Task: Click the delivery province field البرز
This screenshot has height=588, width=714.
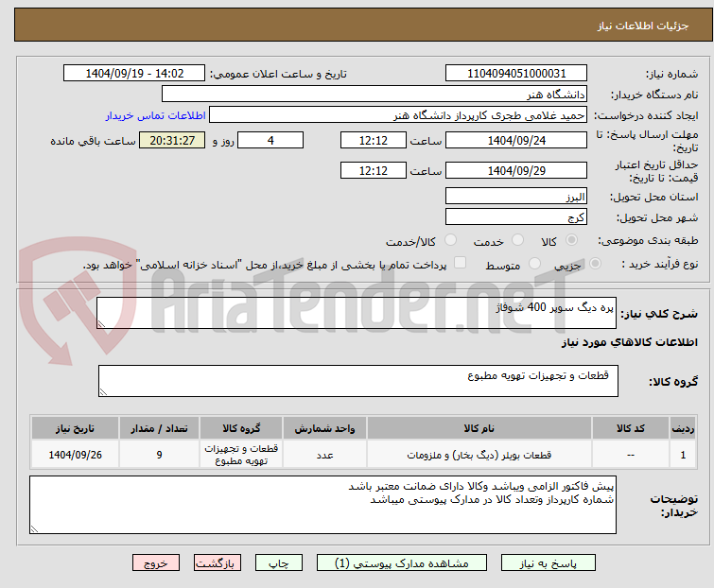Action: click(x=516, y=196)
